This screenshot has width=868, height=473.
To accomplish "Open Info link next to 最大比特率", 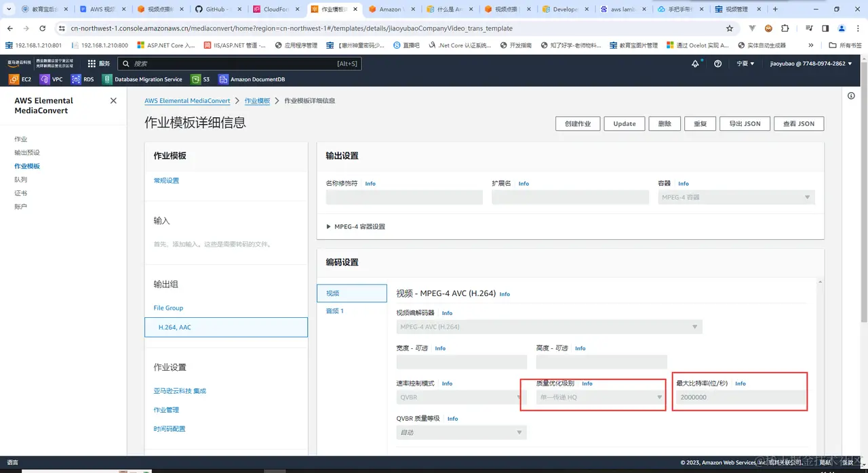I will click(x=741, y=384).
